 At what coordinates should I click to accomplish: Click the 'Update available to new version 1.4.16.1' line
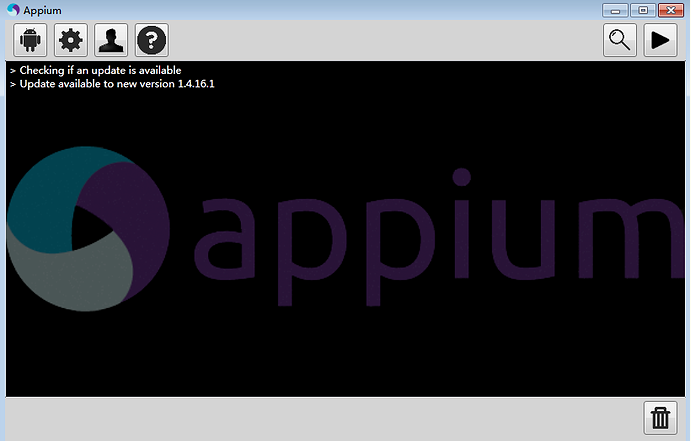coord(117,84)
